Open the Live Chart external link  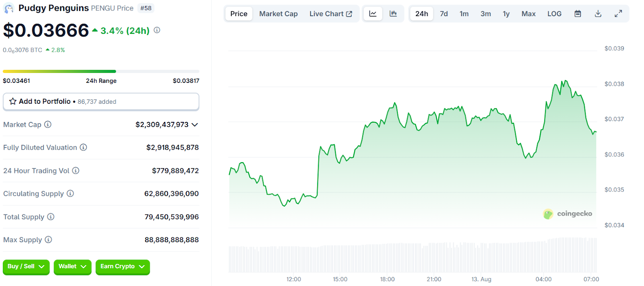pos(330,14)
